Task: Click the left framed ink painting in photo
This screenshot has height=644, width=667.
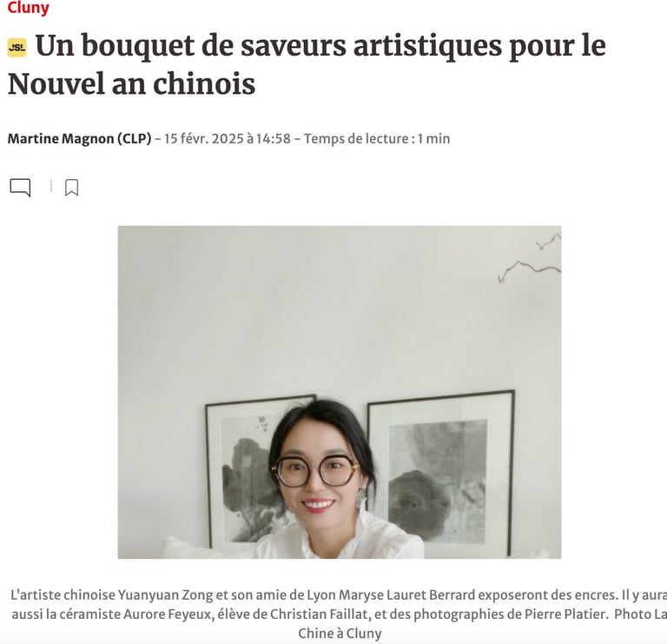Action: [x=248, y=472]
